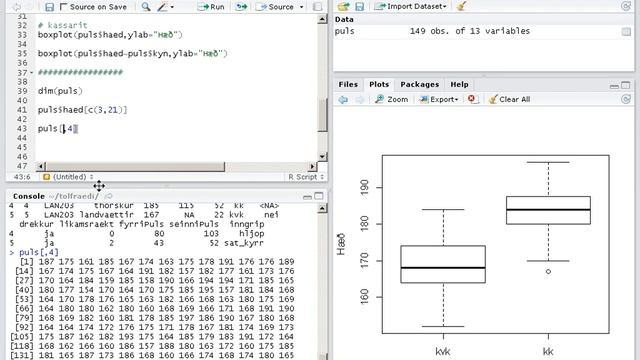Source the script file
640x360 pixels.
tap(275, 7)
